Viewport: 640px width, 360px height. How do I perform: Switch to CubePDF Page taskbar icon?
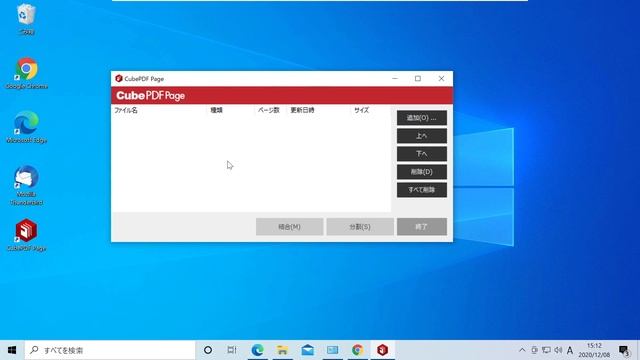[382, 350]
